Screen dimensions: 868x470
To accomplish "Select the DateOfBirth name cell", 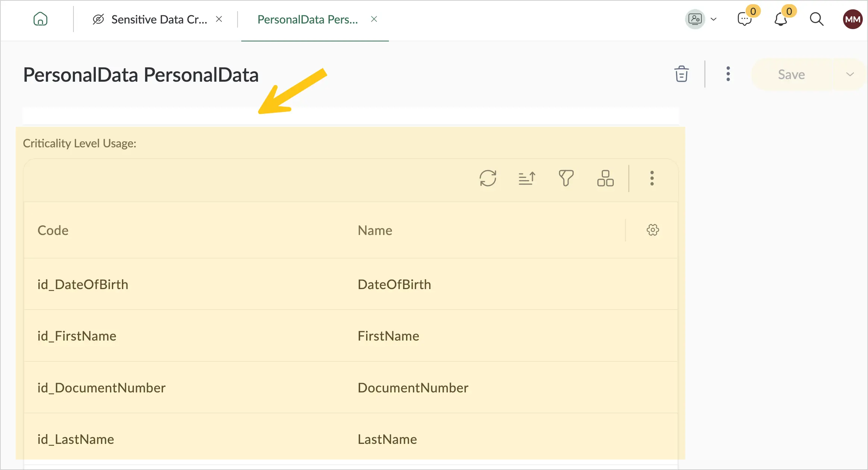I will click(394, 284).
